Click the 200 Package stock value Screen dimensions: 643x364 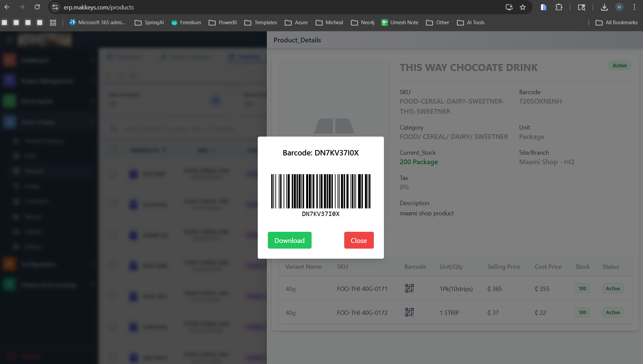click(419, 162)
